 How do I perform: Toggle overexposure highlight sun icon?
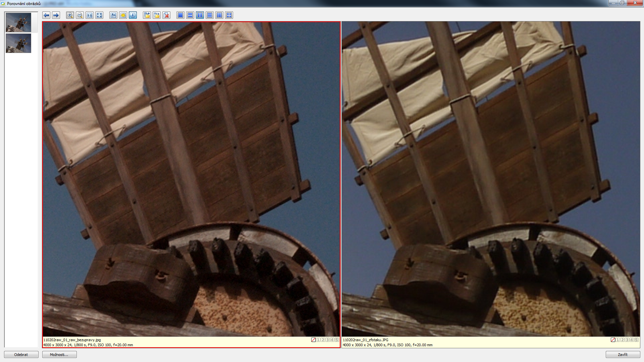coord(123,15)
